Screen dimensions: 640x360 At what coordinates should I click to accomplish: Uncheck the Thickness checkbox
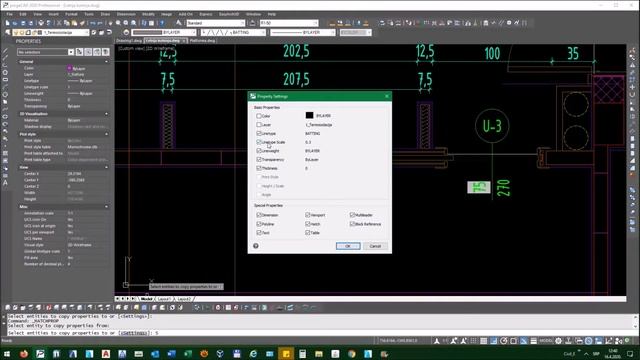[259, 168]
